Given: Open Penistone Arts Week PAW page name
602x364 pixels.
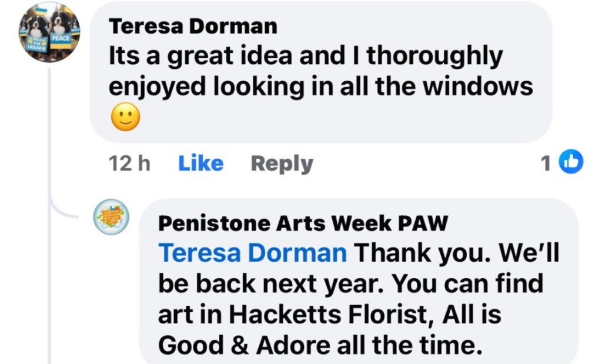Looking at the screenshot, I should tap(303, 223).
